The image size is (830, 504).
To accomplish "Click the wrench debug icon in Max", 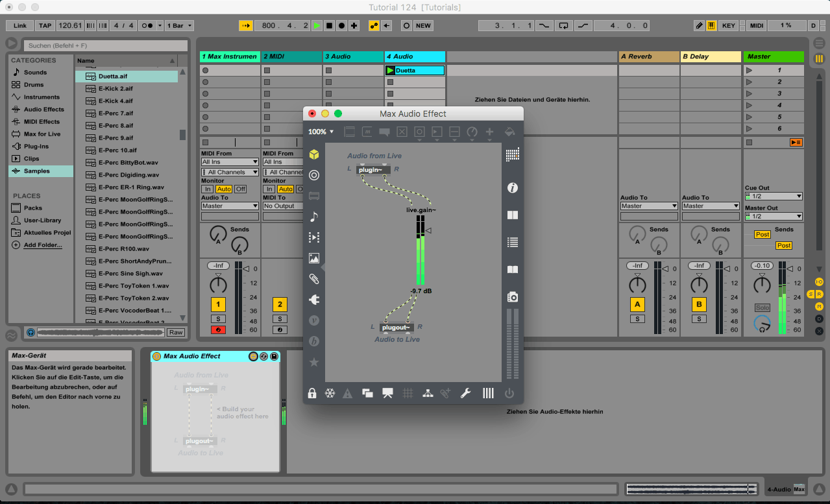I will tap(465, 393).
